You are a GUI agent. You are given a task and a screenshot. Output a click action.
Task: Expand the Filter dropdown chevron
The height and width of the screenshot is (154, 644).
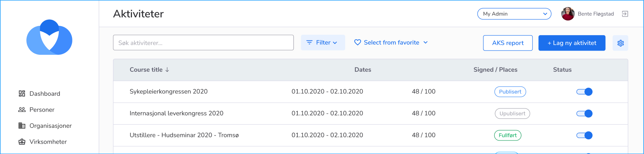335,43
